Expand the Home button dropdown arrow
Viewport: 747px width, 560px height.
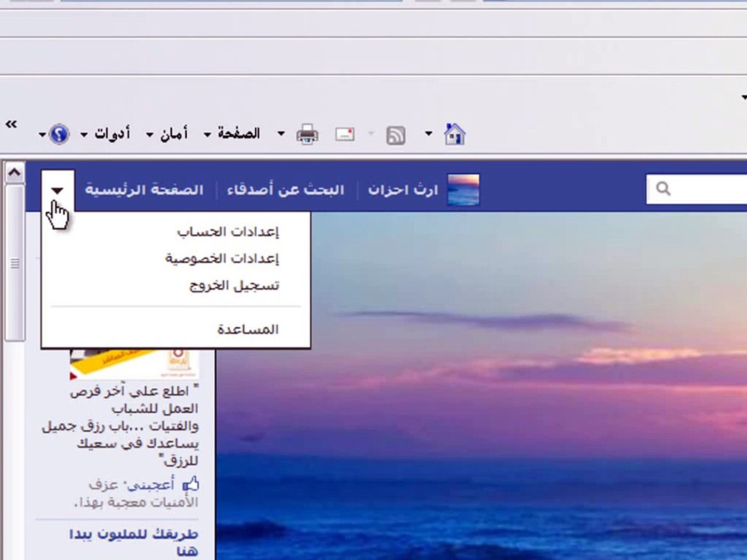coord(428,134)
